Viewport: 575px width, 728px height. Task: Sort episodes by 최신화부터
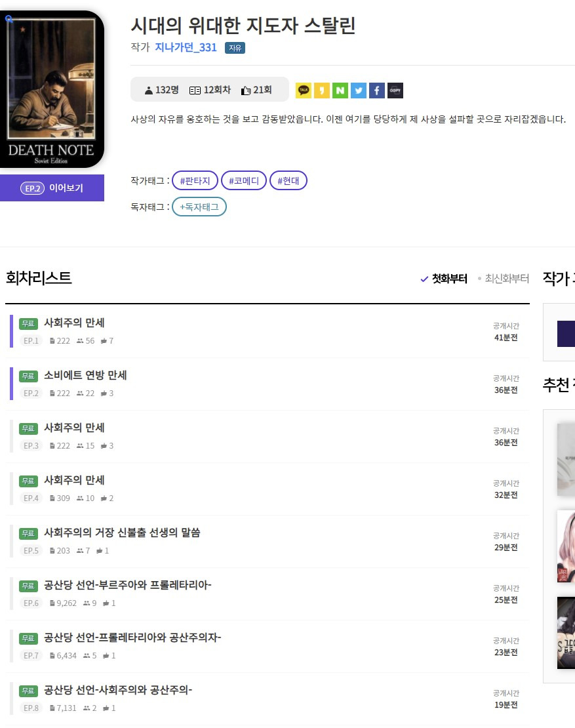[504, 279]
